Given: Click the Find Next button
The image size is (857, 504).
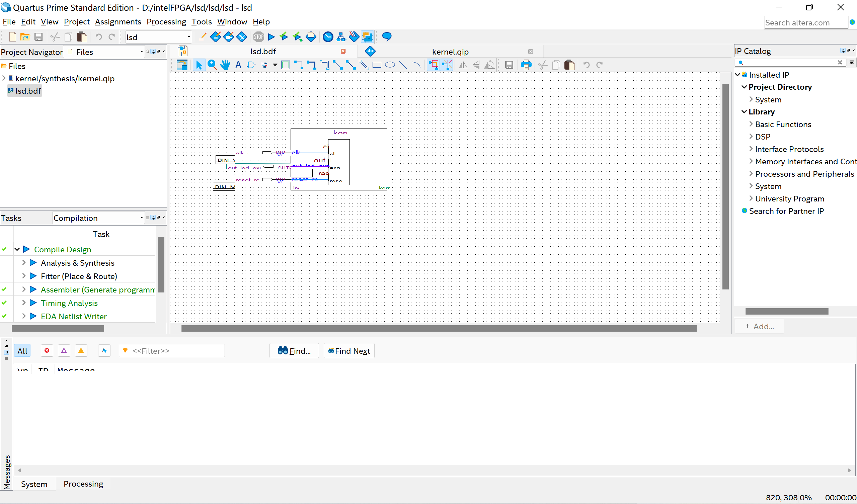Looking at the screenshot, I should (348, 351).
